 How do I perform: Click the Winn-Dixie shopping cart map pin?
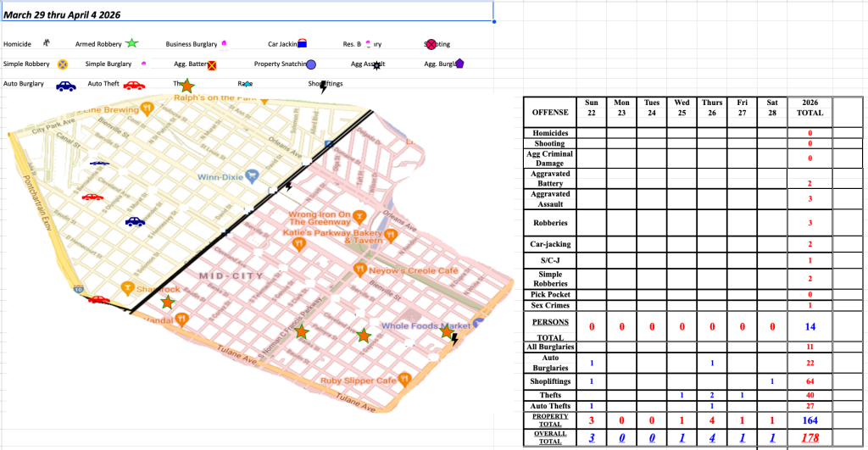pyautogui.click(x=252, y=177)
